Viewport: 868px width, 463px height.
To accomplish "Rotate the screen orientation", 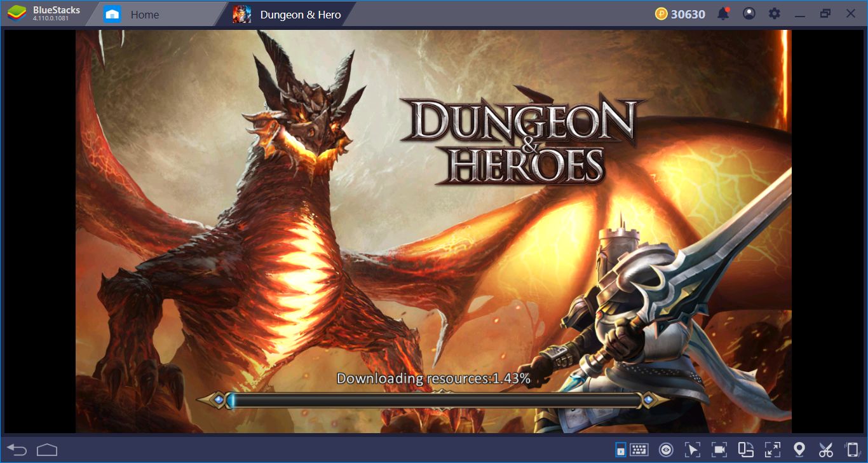I will (x=745, y=450).
